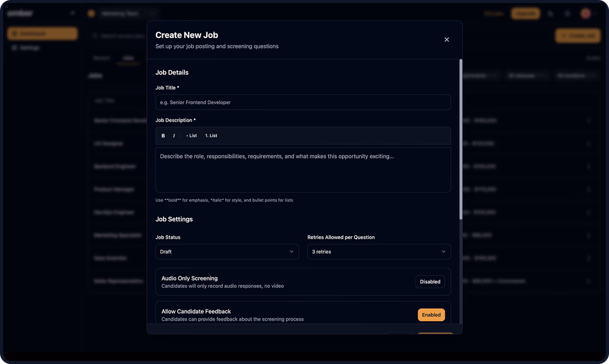The image size is (609, 364).
Task: Expand Retries Allowed per Question dropdown
Action: point(378,252)
